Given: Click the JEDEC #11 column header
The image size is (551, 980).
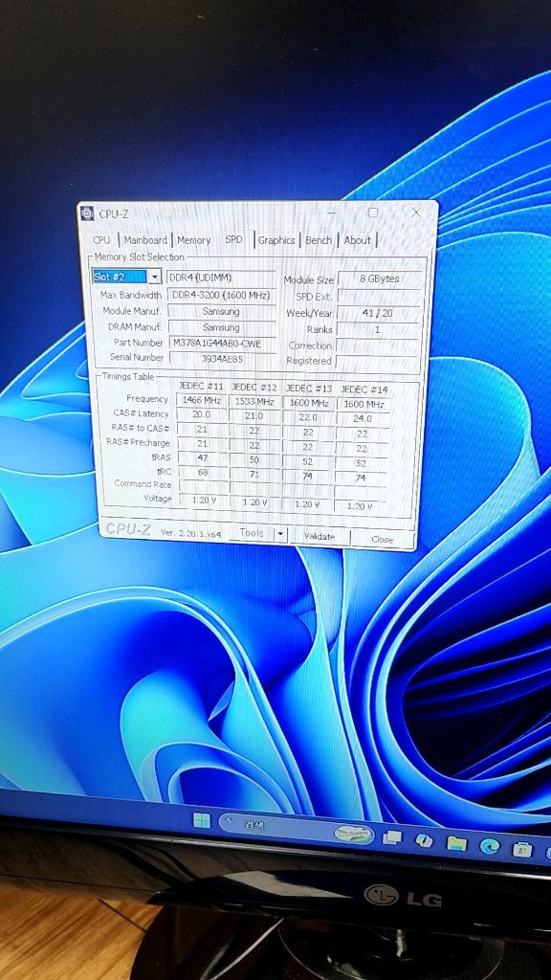Looking at the screenshot, I should [201, 387].
